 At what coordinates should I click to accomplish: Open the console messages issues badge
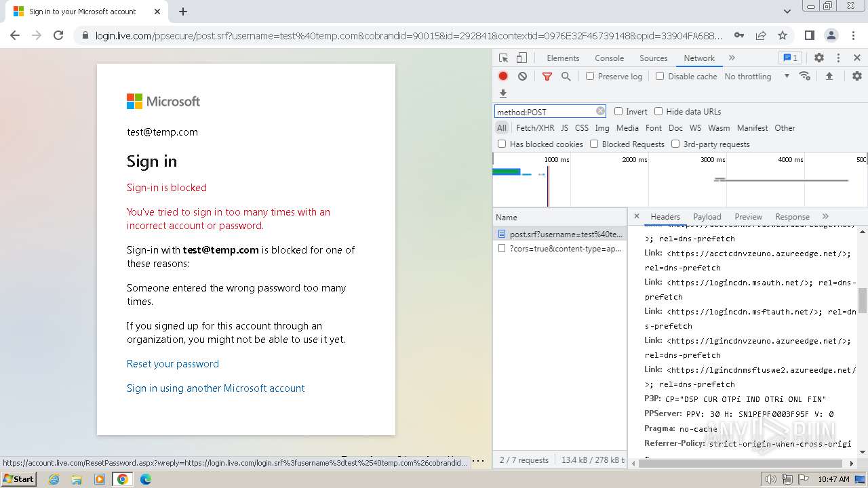tap(789, 58)
